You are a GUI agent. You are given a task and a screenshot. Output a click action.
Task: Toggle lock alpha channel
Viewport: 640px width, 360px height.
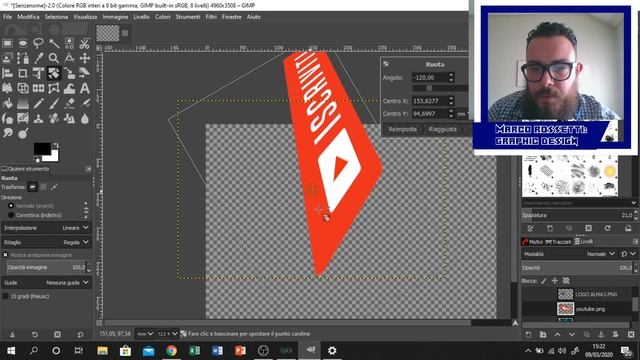[566, 281]
